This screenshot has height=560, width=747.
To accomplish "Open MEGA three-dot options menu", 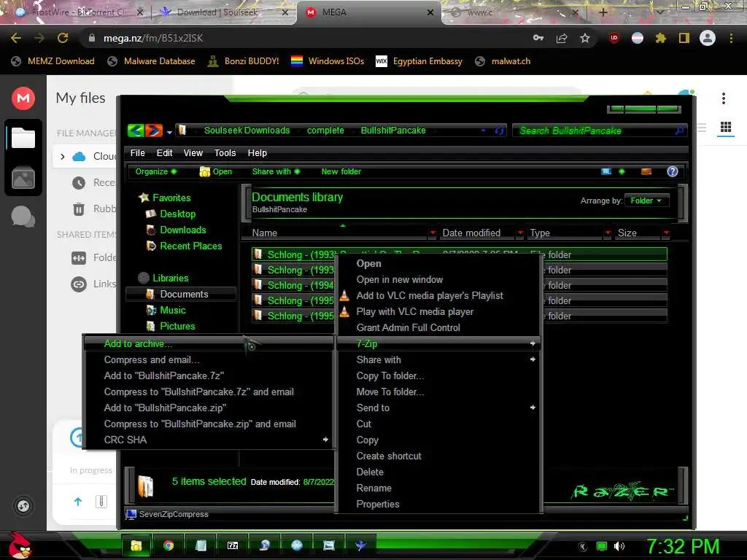I will click(x=723, y=98).
